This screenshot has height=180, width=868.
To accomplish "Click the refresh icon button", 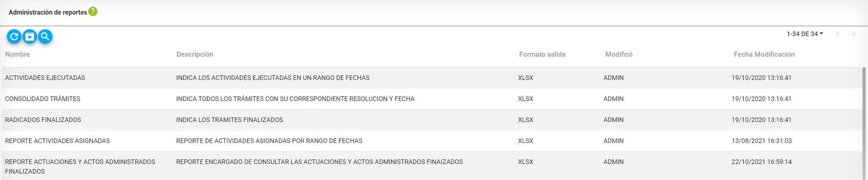I will (14, 37).
